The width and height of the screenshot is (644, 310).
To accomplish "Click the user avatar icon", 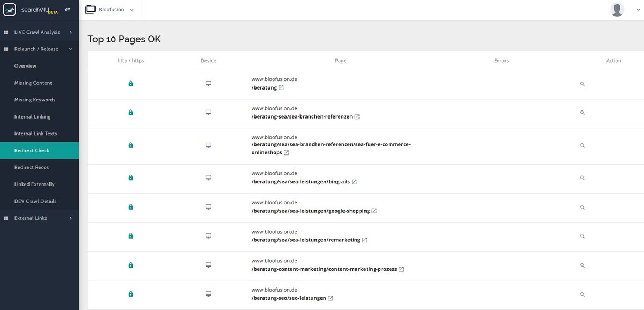I will [617, 10].
